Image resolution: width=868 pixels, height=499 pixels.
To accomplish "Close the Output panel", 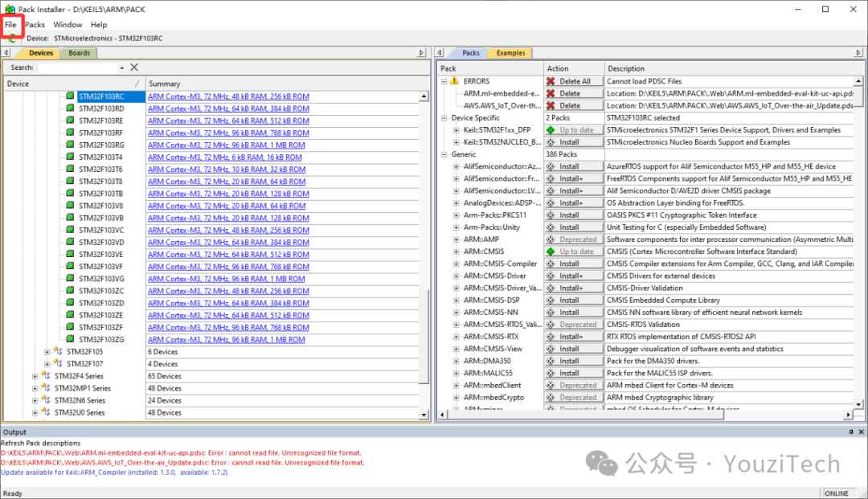I will (x=862, y=432).
